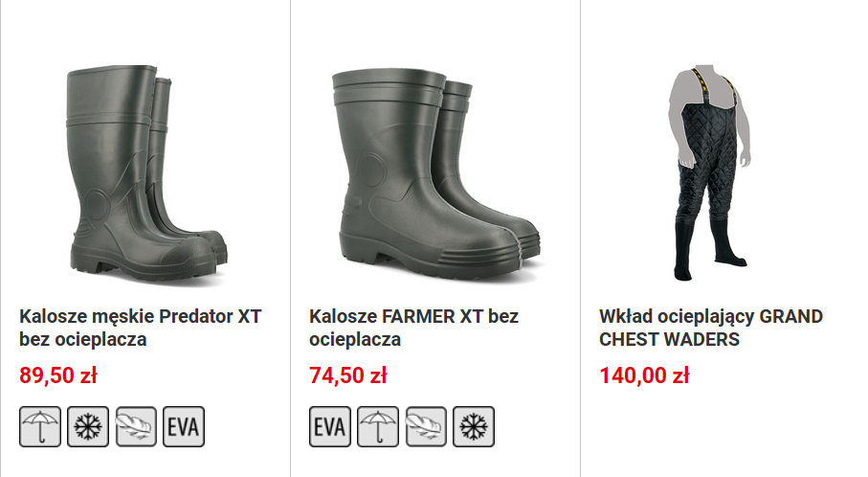868x477 pixels.
Task: Click the tall Predator XT boots image
Action: (x=146, y=172)
